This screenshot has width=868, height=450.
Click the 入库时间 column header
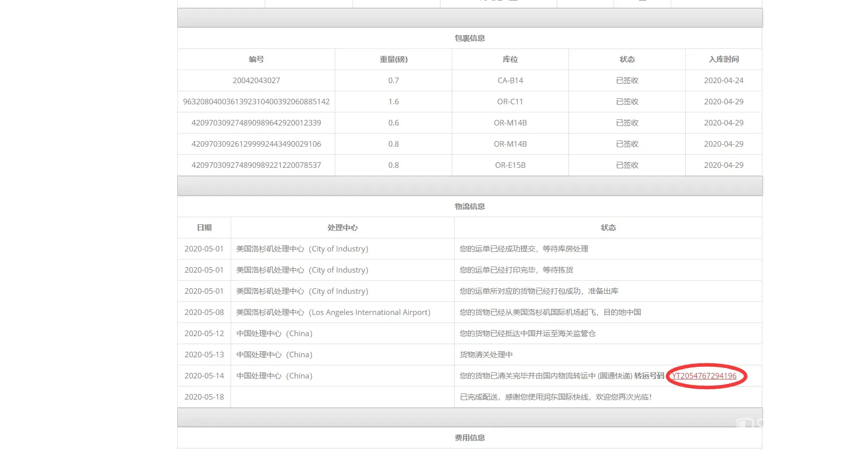pos(724,59)
